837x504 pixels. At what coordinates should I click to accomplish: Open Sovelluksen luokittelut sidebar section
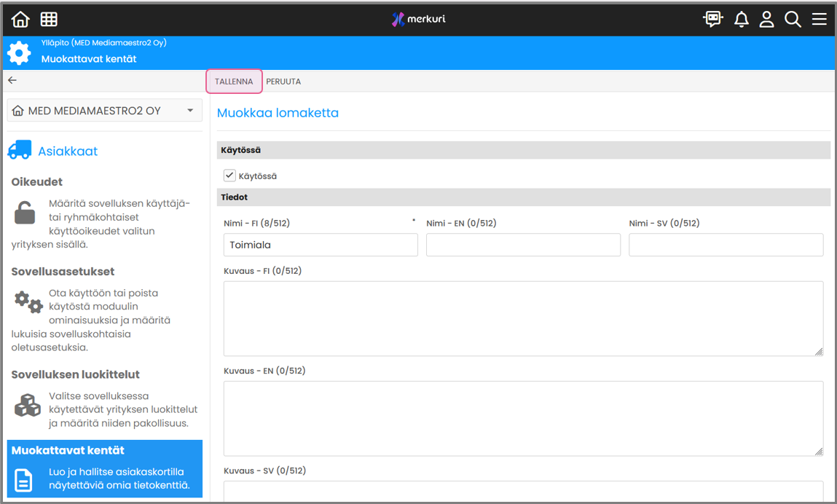(x=75, y=374)
